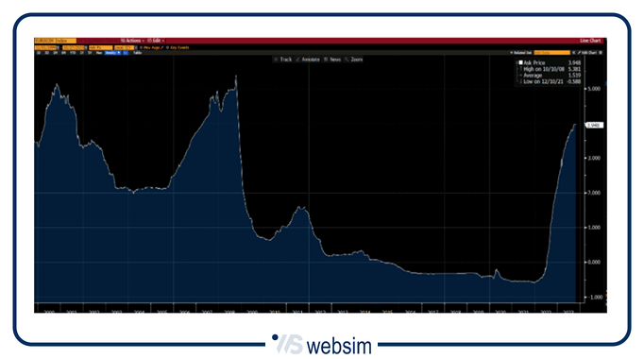Select the Max range button

coord(98,53)
